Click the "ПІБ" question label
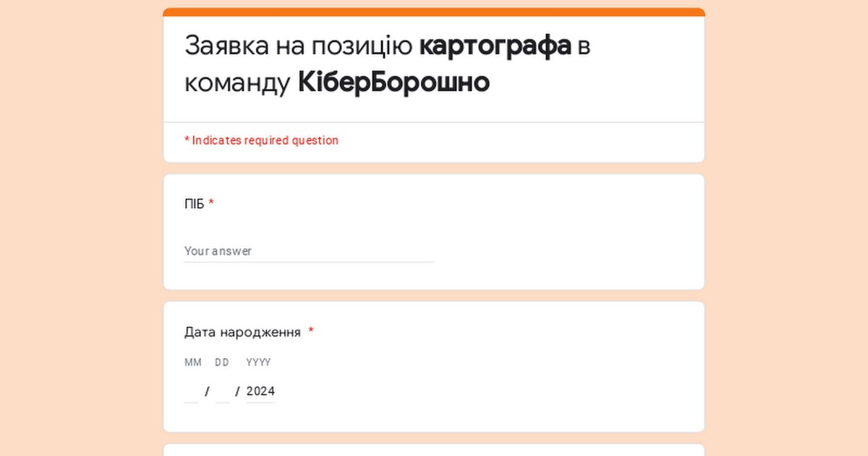This screenshot has height=456, width=868. tap(194, 204)
